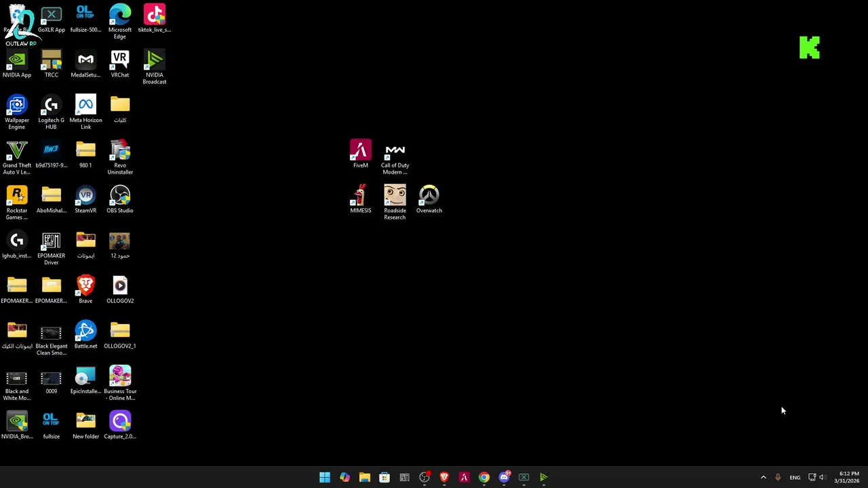Open the FiveM desktop shortcut

tap(360, 155)
